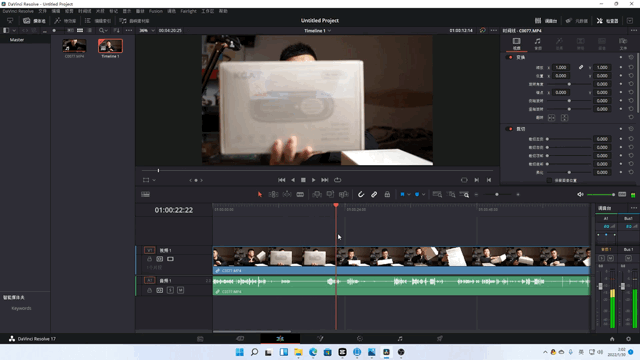Open the Audio tab in the Inspector
The image size is (640, 360).
(x=538, y=43)
